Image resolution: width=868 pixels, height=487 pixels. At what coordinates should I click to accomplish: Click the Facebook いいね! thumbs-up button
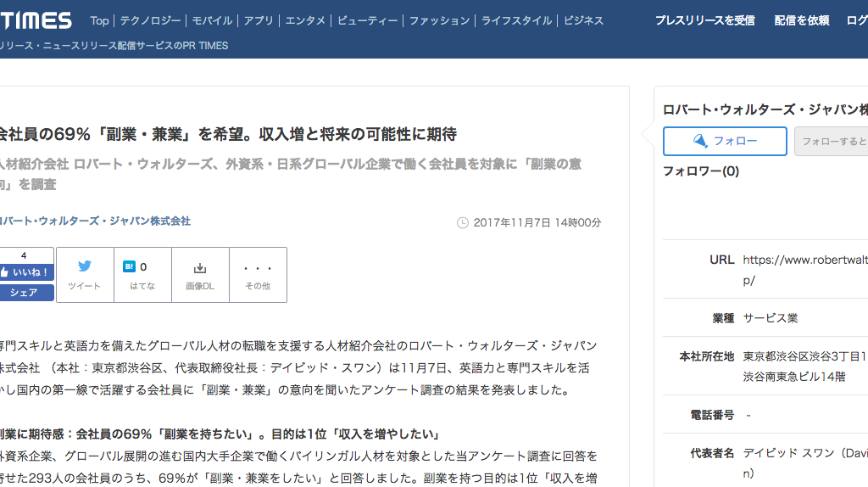[x=26, y=272]
